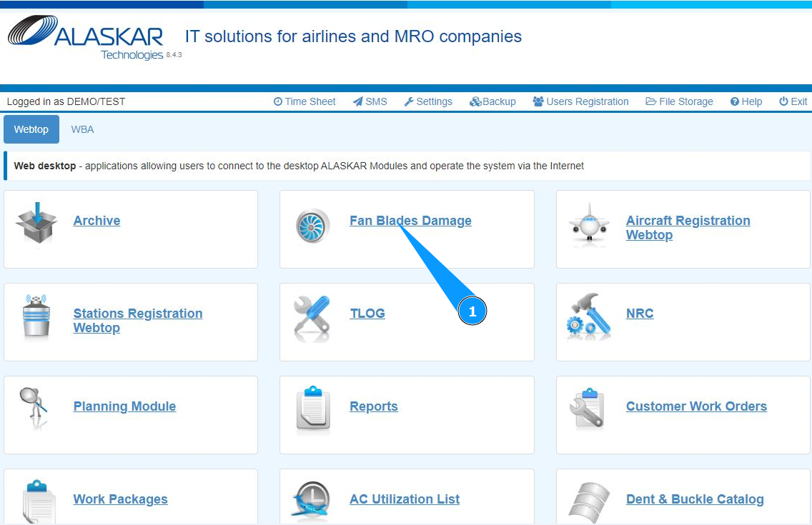Open Users Registration
812x525 pixels.
(x=580, y=101)
